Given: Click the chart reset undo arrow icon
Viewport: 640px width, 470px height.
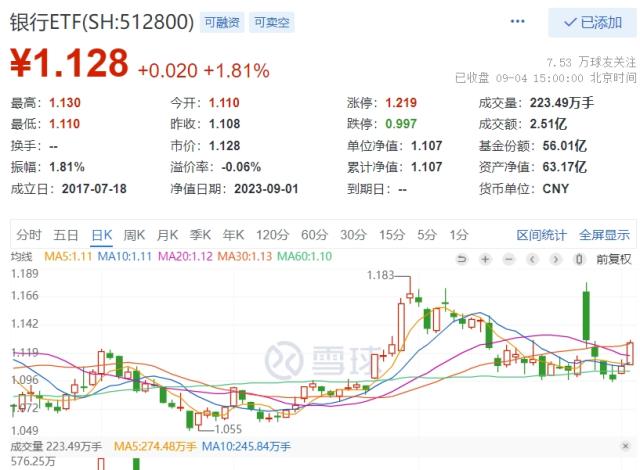Looking at the screenshot, I should [461, 259].
